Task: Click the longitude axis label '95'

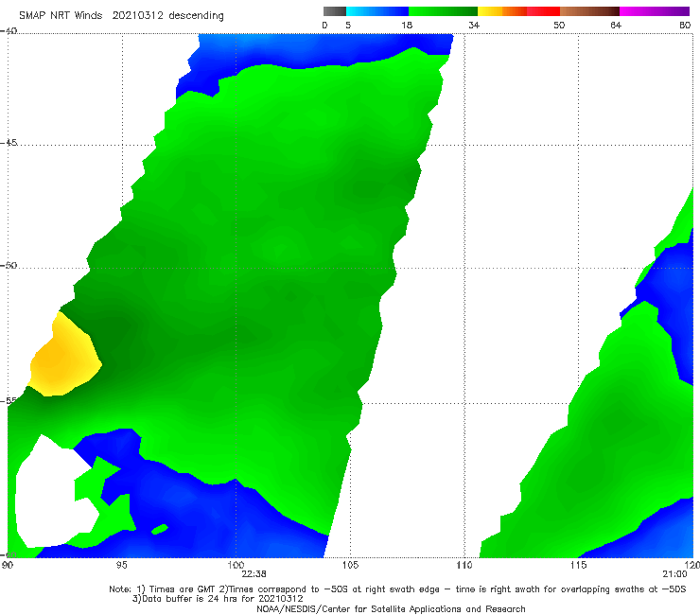Action: [x=121, y=565]
